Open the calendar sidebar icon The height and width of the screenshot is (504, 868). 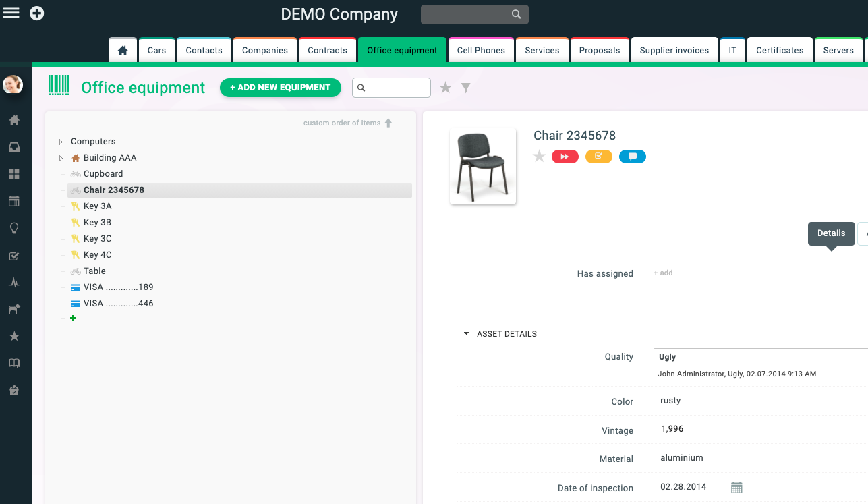tap(13, 201)
